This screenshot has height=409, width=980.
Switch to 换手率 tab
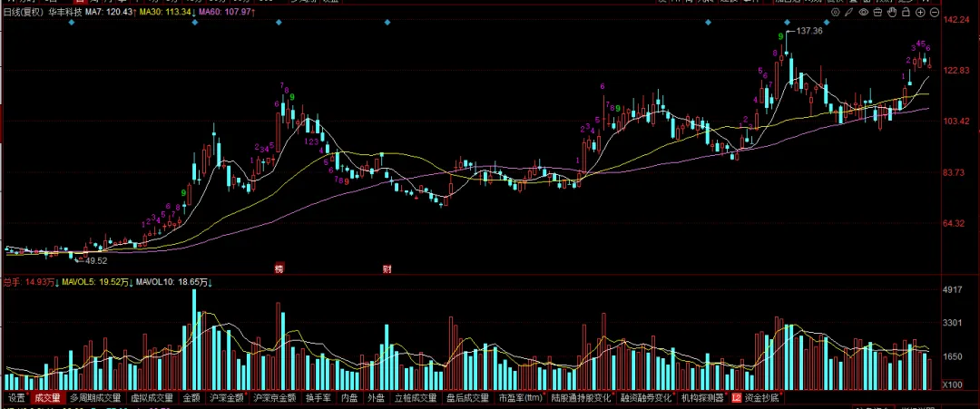click(x=318, y=398)
